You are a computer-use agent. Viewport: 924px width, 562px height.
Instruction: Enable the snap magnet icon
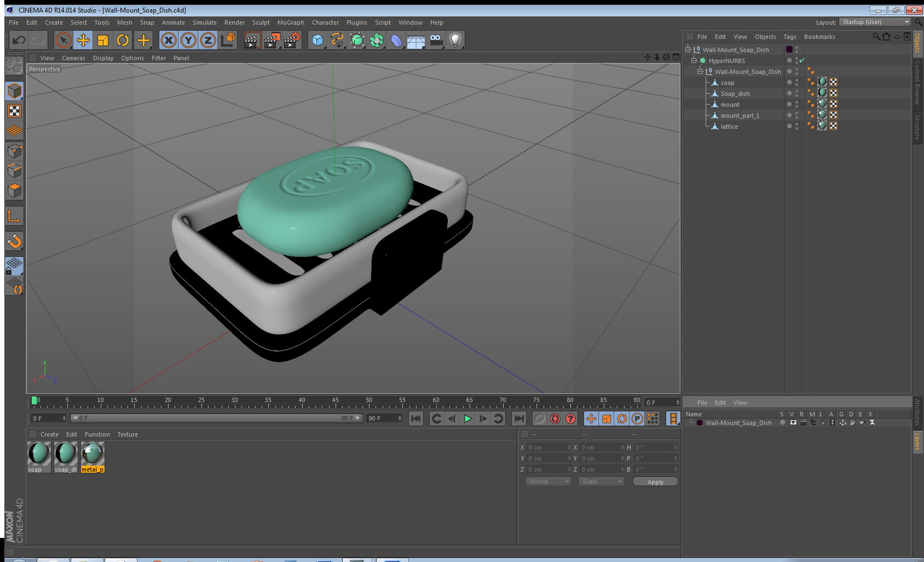pos(14,241)
